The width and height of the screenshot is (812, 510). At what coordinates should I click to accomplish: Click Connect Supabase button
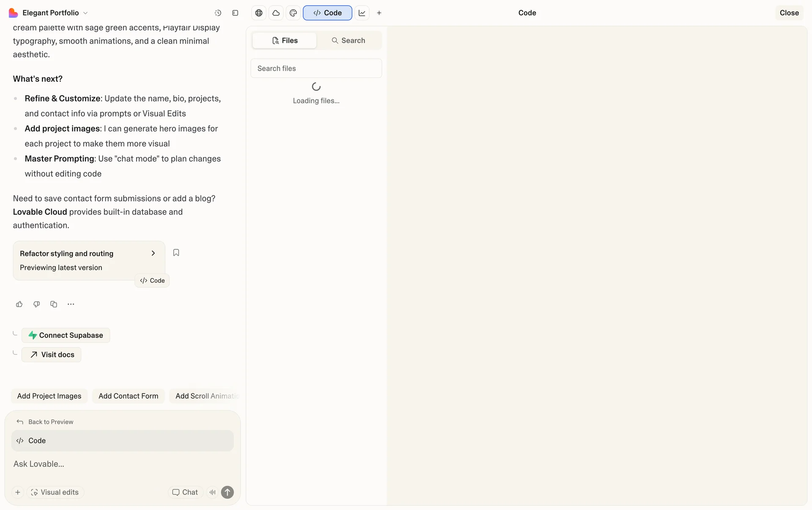[x=66, y=335]
